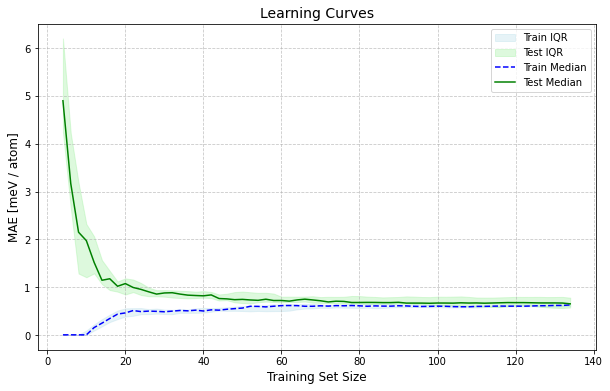Click y-axis tick label '2'
This screenshot has height=391, width=610.
(28, 240)
